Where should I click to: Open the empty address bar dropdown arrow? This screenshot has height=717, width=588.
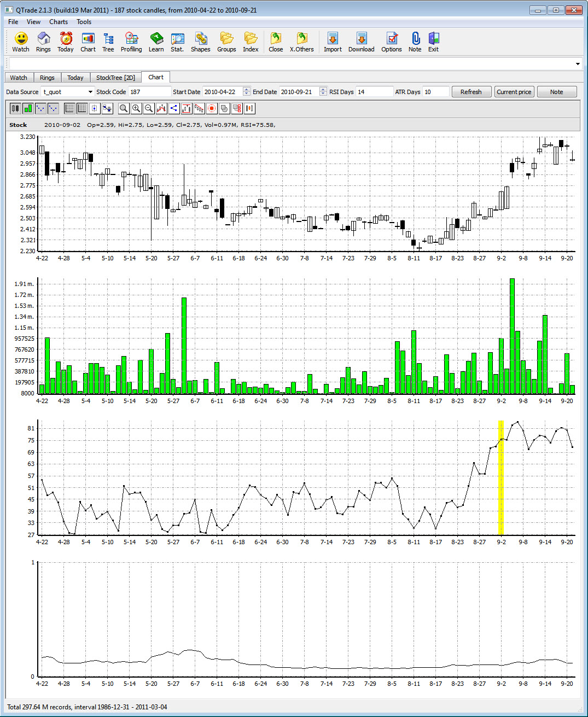pos(578,64)
